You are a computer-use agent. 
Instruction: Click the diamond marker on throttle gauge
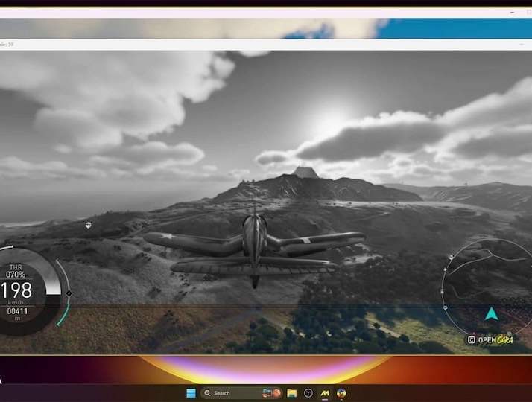[69, 293]
